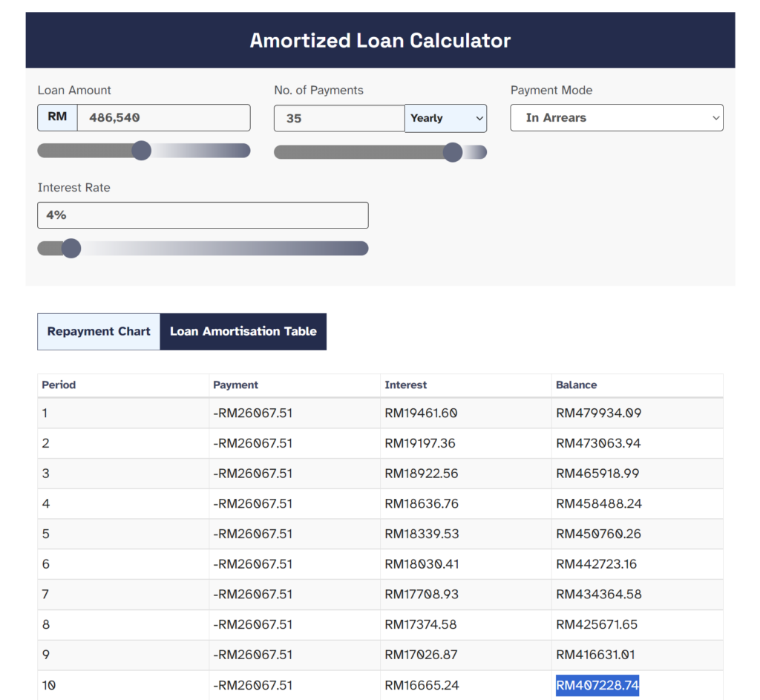Click the Interest Rate input field
The width and height of the screenshot is (760, 700).
click(203, 215)
